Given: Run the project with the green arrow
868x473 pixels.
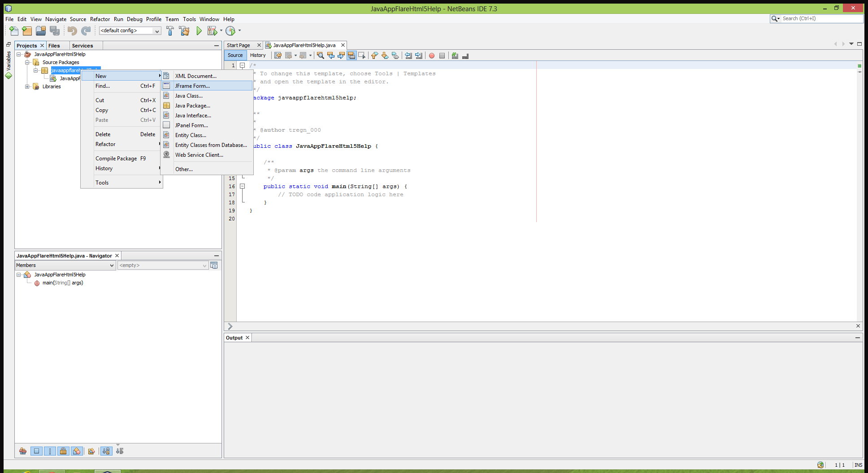Looking at the screenshot, I should [x=199, y=31].
